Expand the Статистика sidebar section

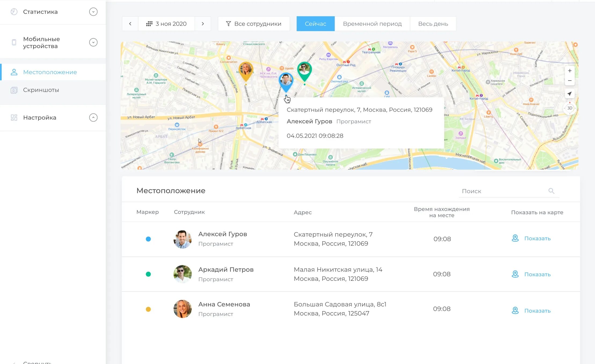click(x=93, y=12)
